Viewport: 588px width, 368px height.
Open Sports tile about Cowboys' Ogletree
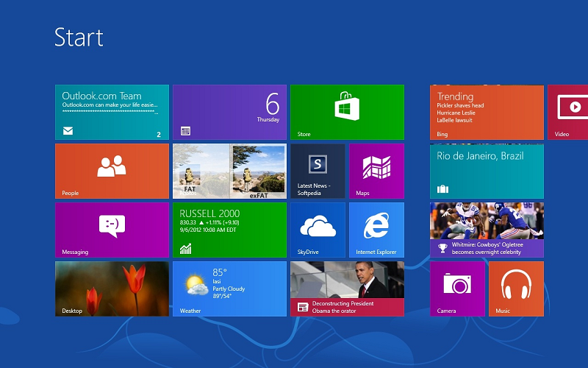487,230
